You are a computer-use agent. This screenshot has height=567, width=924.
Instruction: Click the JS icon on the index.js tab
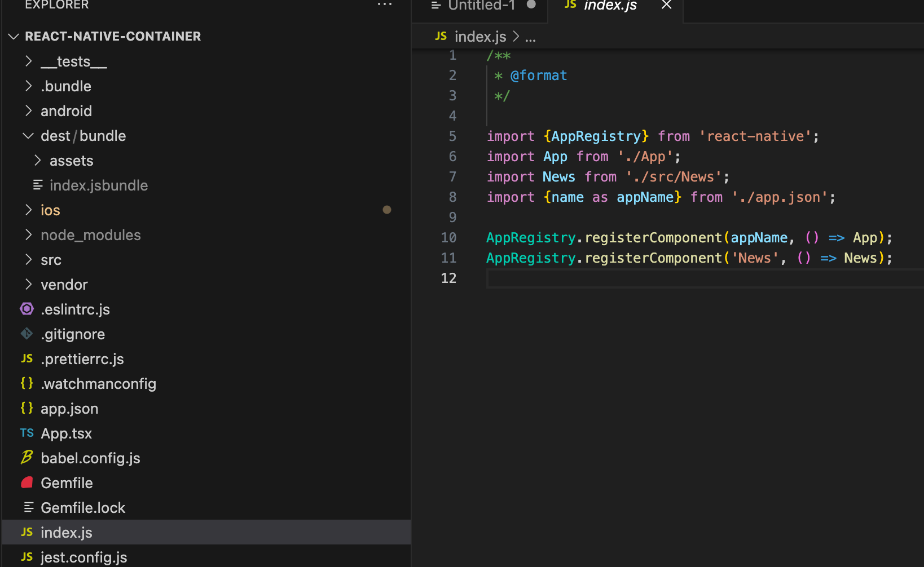(570, 5)
